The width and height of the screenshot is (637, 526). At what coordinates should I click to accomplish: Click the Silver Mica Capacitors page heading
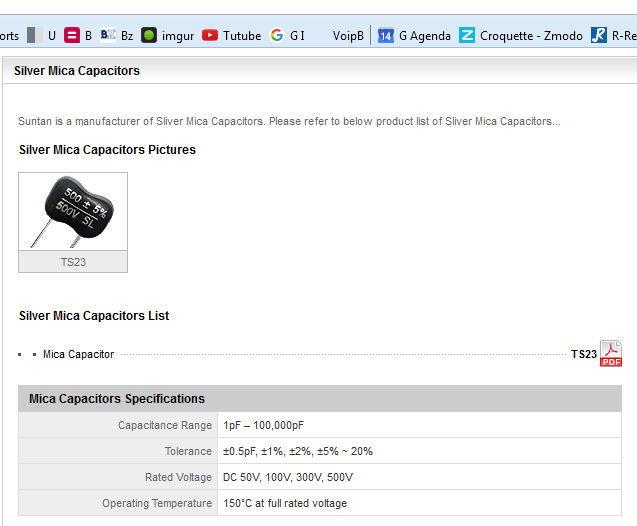coord(77,71)
